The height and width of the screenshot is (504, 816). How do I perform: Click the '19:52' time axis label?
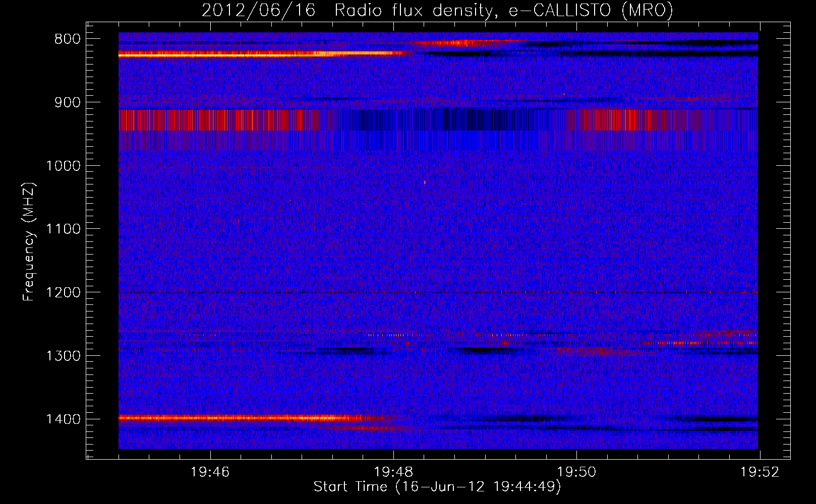(x=760, y=472)
